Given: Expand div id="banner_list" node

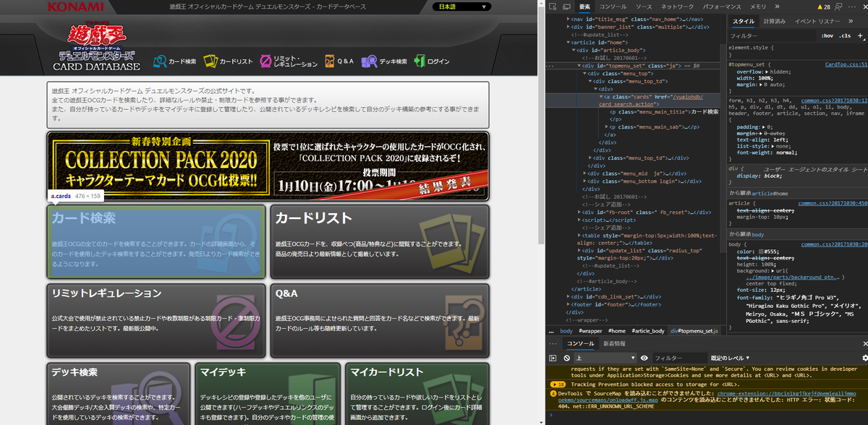Looking at the screenshot, I should pyautogui.click(x=568, y=27).
